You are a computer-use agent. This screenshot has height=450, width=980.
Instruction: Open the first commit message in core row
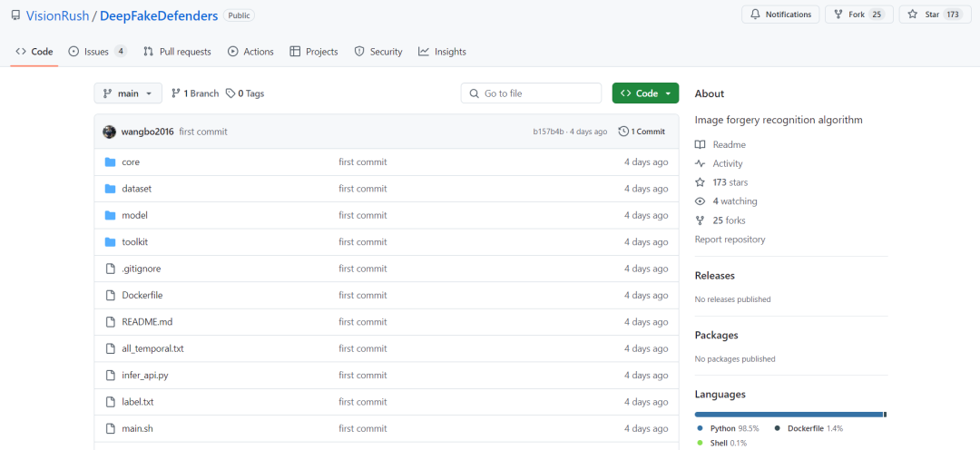click(362, 161)
